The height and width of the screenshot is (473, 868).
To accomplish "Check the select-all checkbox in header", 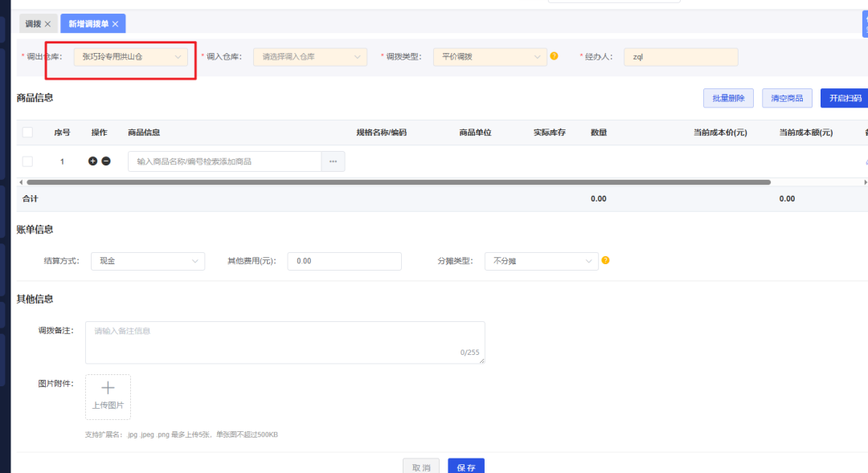I will [x=27, y=130].
